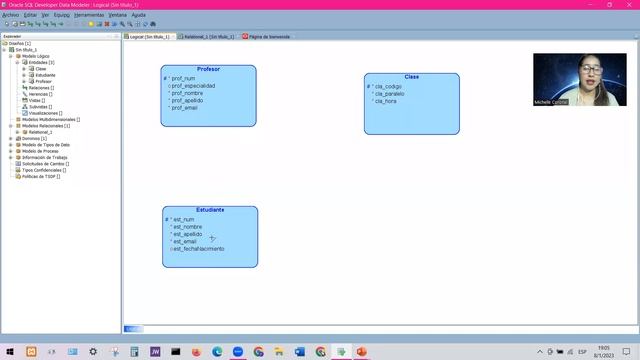This screenshot has height=360, width=640.
Task: Select the Clase entity box title
Action: click(411, 77)
